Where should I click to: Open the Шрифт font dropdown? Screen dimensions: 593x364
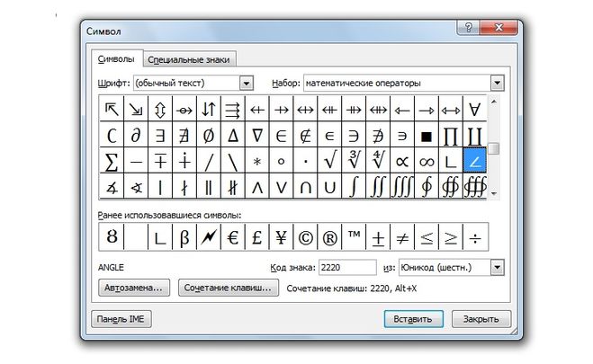click(x=246, y=83)
